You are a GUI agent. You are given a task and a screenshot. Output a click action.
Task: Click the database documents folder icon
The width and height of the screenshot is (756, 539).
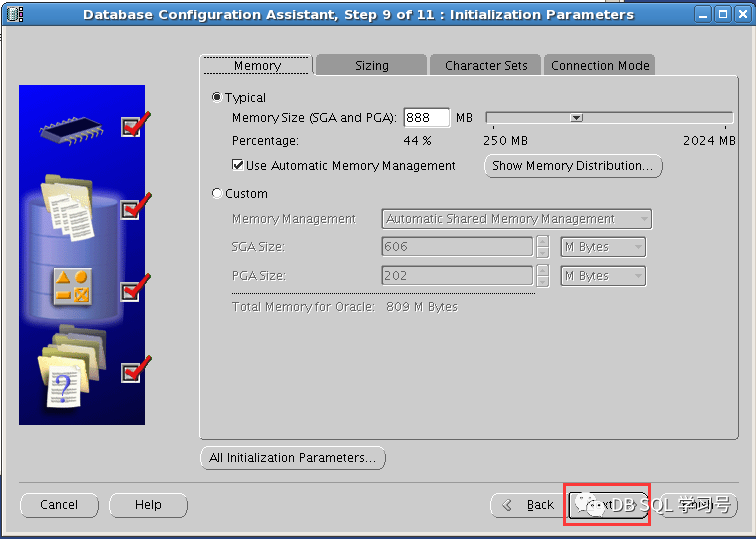[68, 207]
